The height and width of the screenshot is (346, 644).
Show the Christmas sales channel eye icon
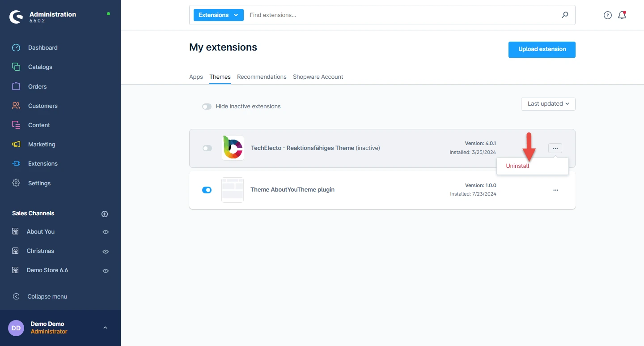pyautogui.click(x=106, y=252)
